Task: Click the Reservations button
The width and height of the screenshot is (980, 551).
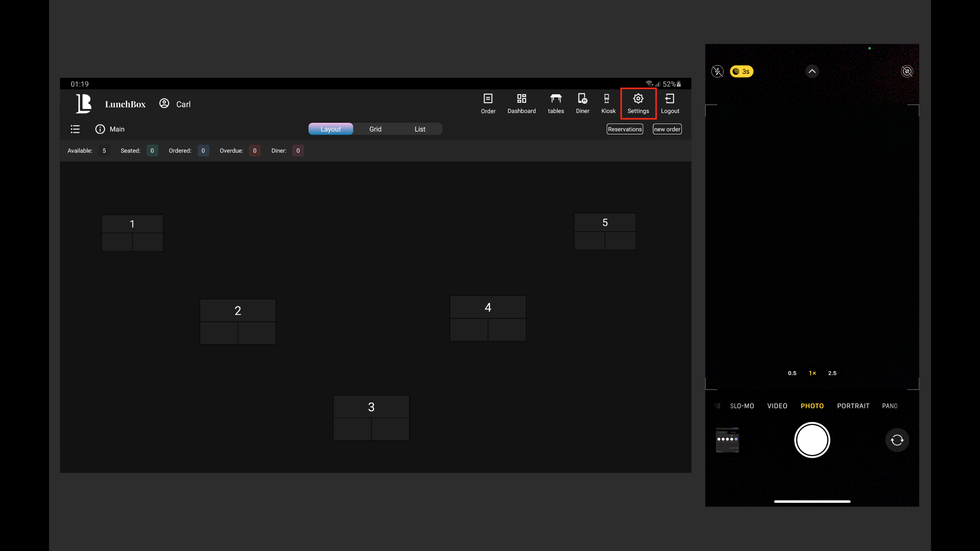Action: pyautogui.click(x=625, y=129)
